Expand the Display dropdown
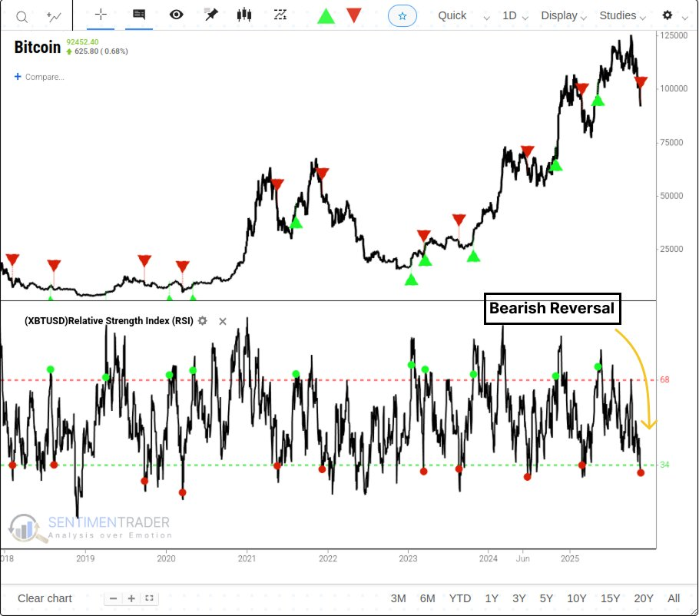Screen dimensions: 699x616 click(x=564, y=15)
